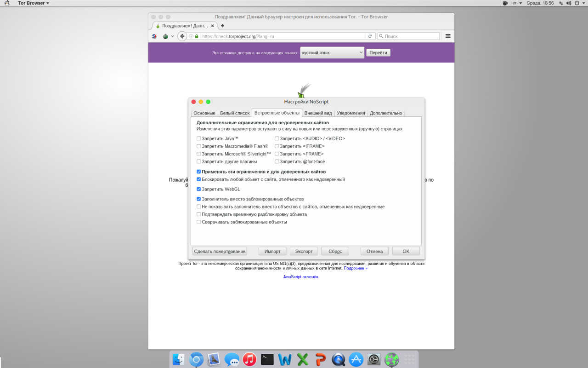The image size is (588, 368).
Task: Click the 'Среда, 18:56' clock
Action: (x=540, y=3)
